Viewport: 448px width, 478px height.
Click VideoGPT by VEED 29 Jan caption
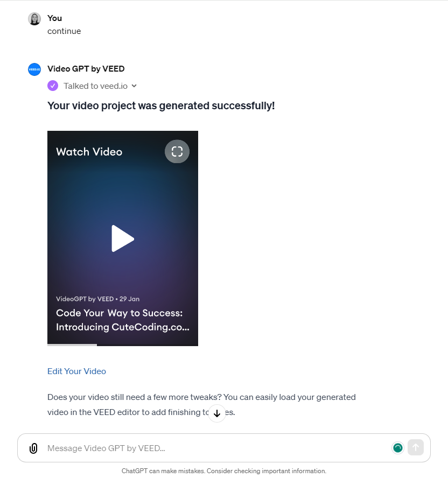[97, 299]
